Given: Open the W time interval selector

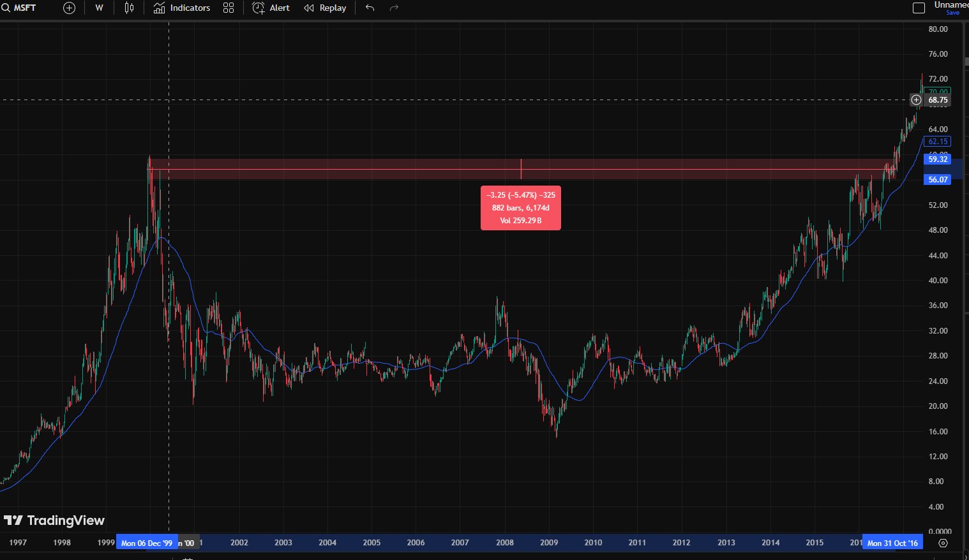Looking at the screenshot, I should tap(99, 8).
